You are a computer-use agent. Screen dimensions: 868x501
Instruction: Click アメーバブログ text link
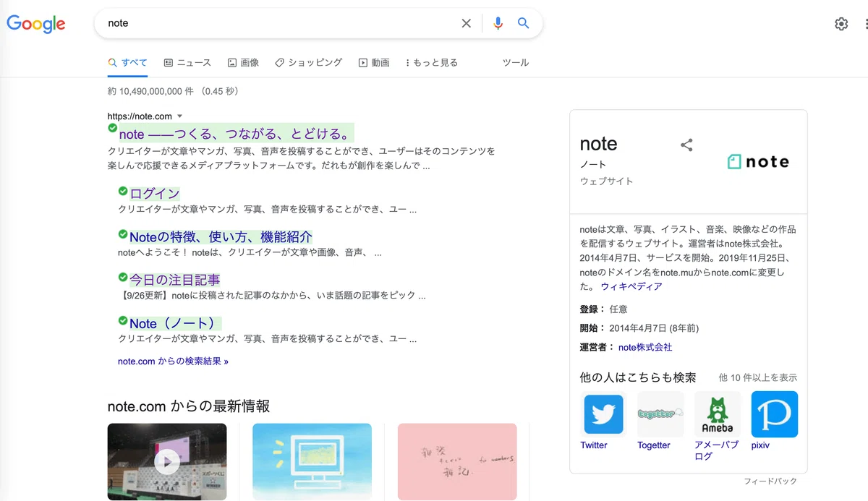[716, 450]
